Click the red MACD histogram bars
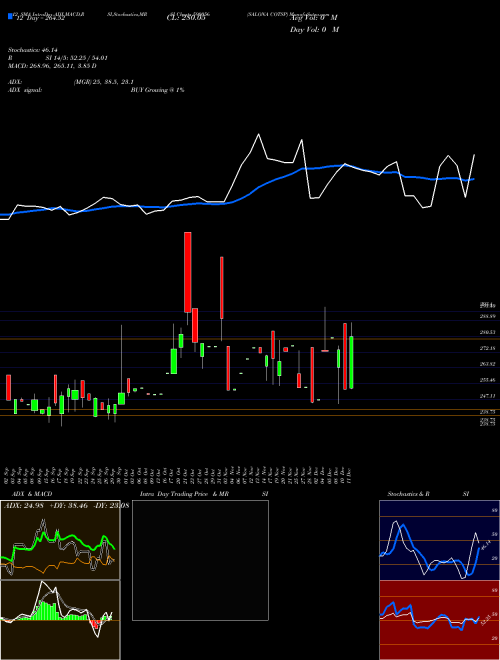Image resolution: width=500 pixels, height=660 pixels. [96, 624]
